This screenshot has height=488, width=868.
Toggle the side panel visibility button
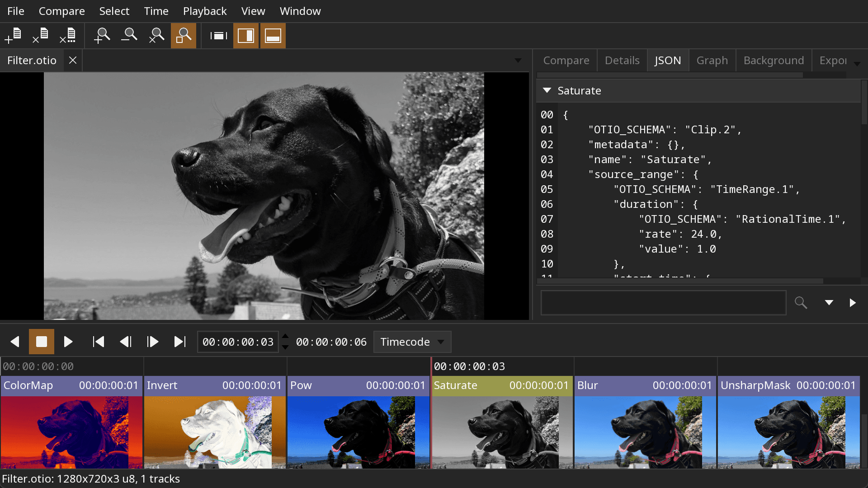[x=246, y=36]
